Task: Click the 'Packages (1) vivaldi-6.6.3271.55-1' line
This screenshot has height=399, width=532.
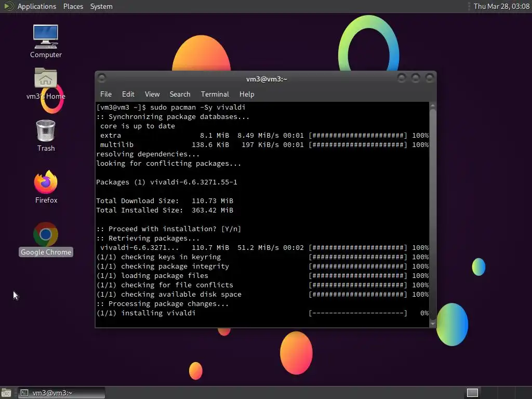Action: [x=167, y=182]
